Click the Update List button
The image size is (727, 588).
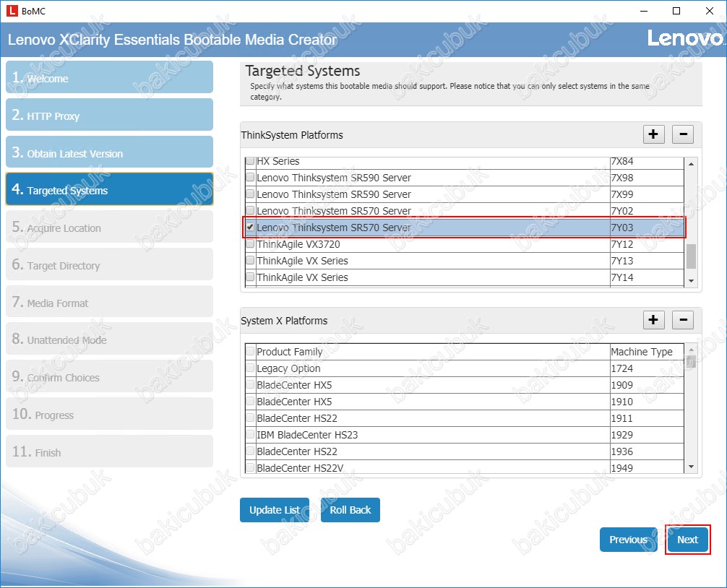pos(275,510)
